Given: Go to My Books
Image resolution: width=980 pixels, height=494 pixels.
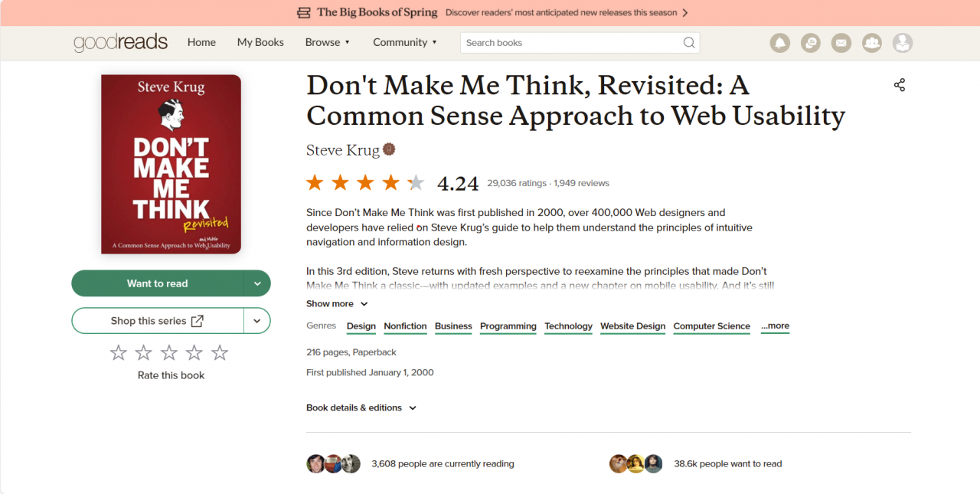Looking at the screenshot, I should coord(260,42).
